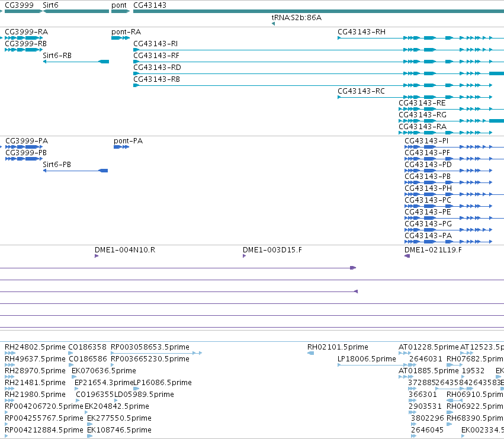The height and width of the screenshot is (439, 504).
Task: Open transcript CG43143-RD
Action: click(x=157, y=68)
